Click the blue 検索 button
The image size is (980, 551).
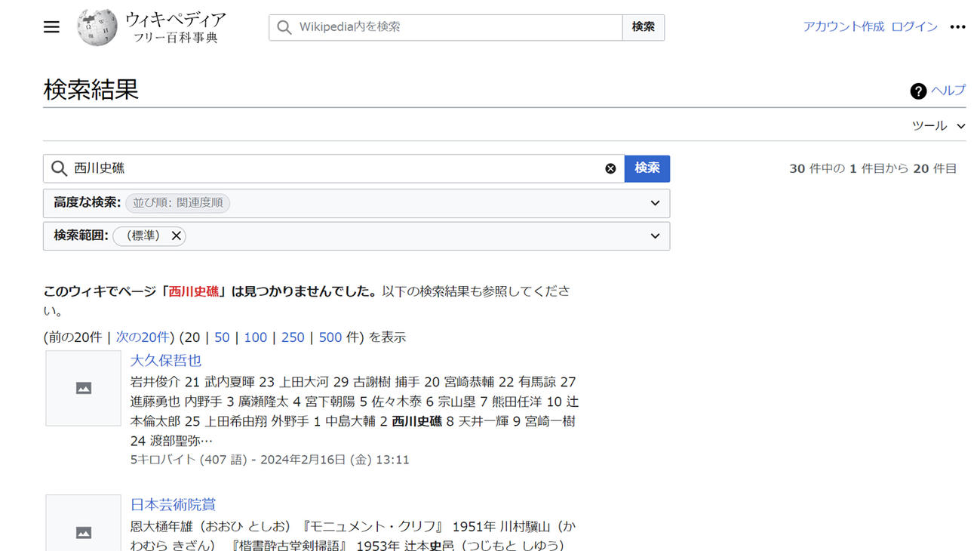(x=647, y=168)
